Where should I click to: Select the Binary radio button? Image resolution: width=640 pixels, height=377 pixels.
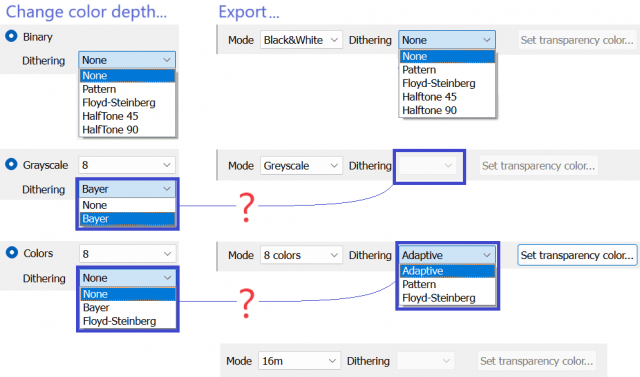click(11, 36)
